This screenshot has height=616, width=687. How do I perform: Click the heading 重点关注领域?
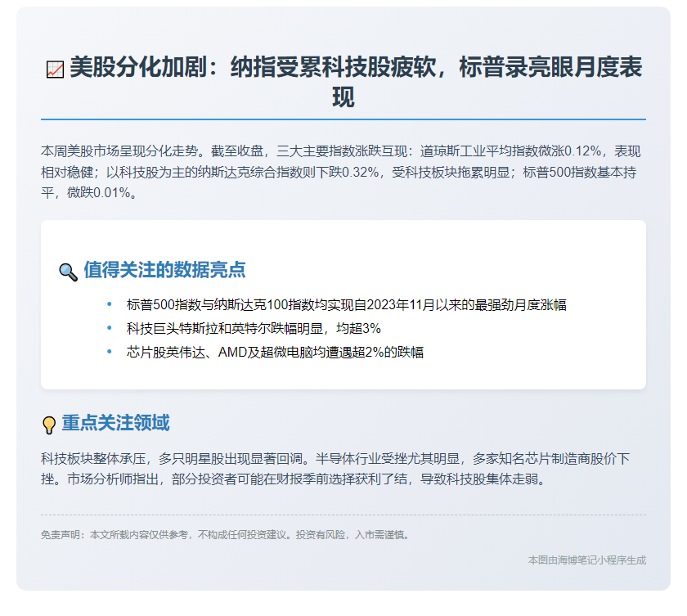click(115, 423)
